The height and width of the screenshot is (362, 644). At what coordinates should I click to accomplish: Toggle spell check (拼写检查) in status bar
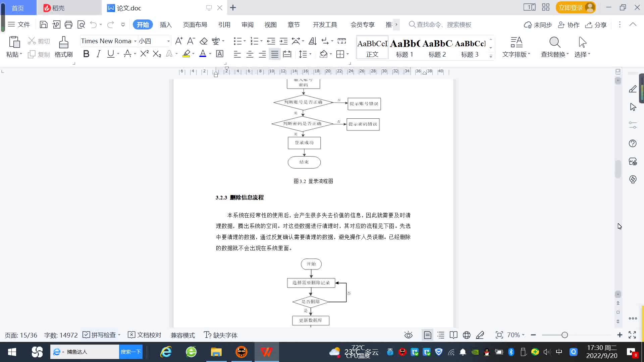[100, 335]
